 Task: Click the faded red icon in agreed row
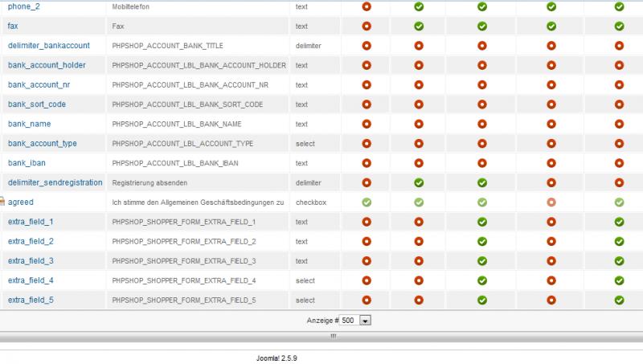pyautogui.click(x=551, y=202)
